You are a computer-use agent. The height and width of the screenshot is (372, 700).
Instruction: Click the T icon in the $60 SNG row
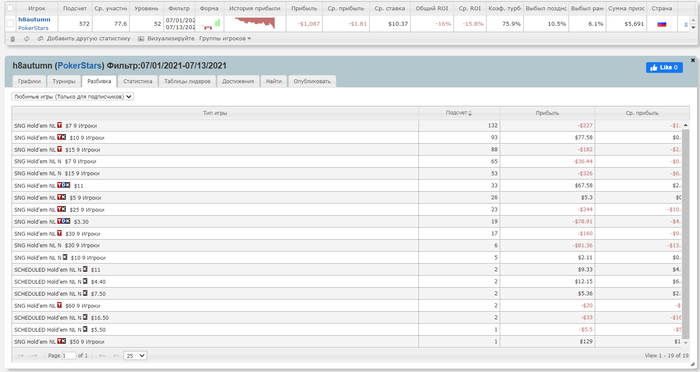pyautogui.click(x=59, y=305)
